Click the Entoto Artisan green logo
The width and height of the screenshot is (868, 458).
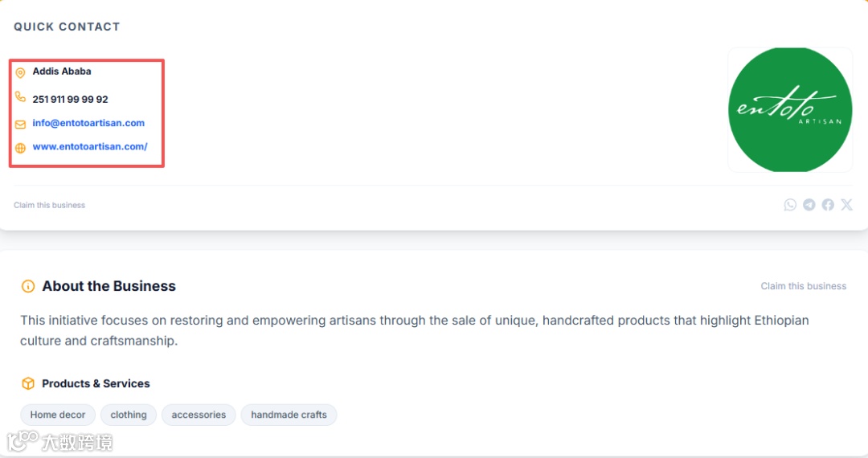pyautogui.click(x=789, y=109)
